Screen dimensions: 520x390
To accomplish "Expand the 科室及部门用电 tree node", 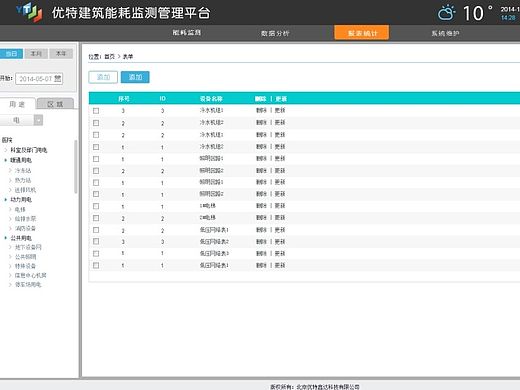I will click(x=6, y=150).
